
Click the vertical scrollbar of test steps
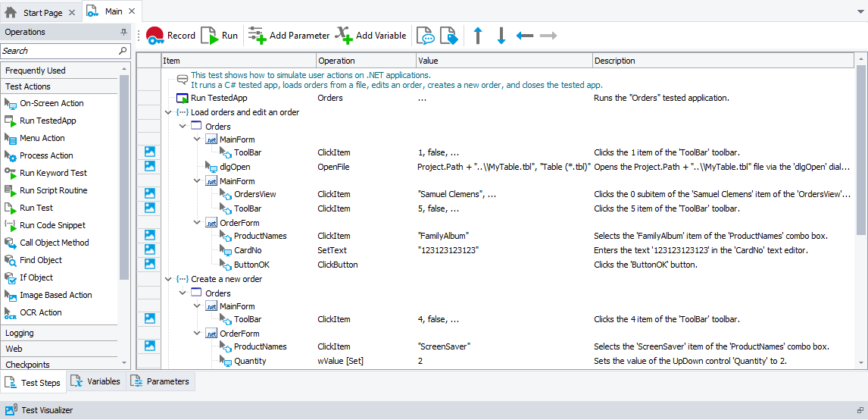tap(860, 152)
